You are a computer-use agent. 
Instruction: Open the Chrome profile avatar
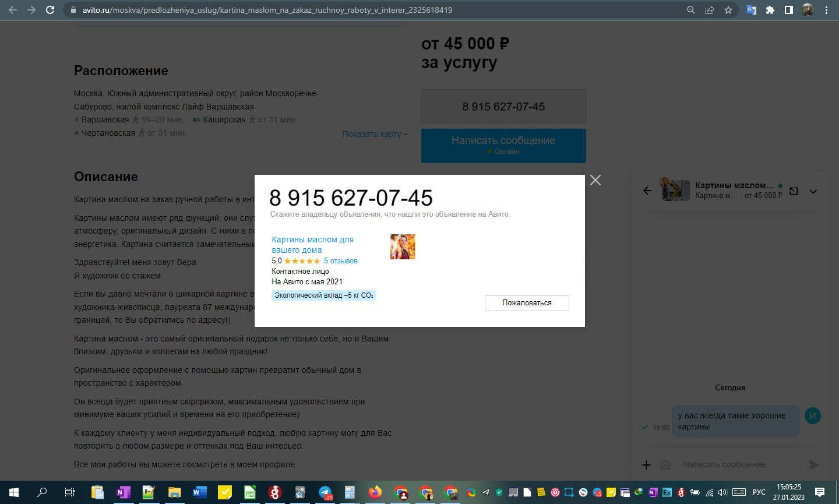[x=808, y=10]
